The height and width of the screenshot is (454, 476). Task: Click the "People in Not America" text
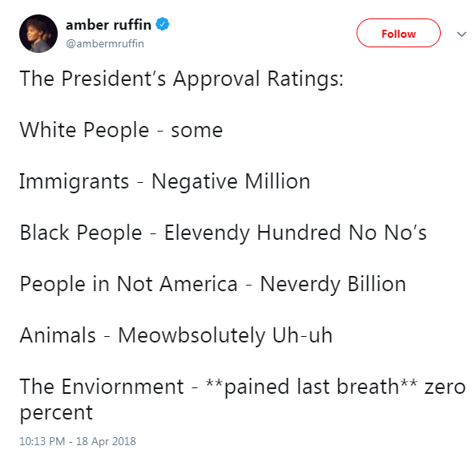pyautogui.click(x=128, y=285)
